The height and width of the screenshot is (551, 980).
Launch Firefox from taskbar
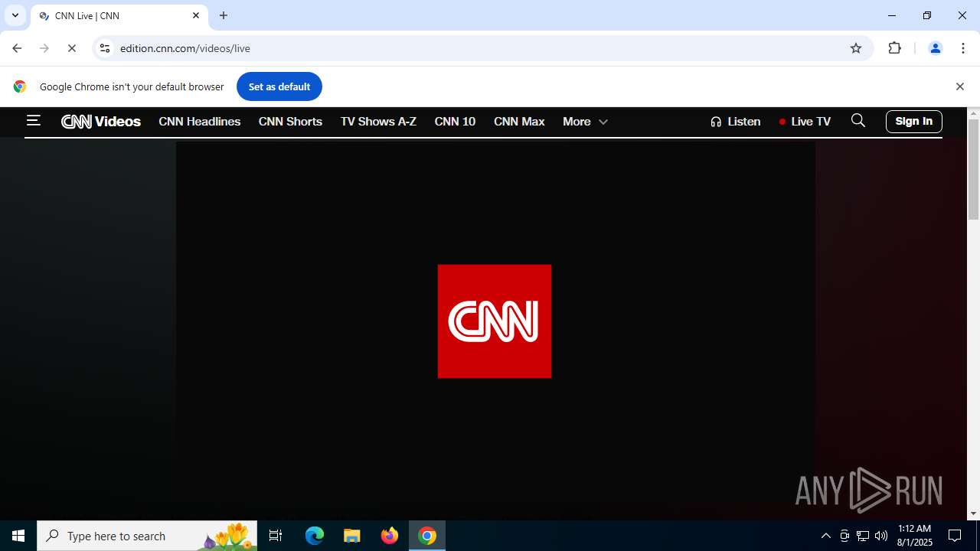[x=390, y=536]
